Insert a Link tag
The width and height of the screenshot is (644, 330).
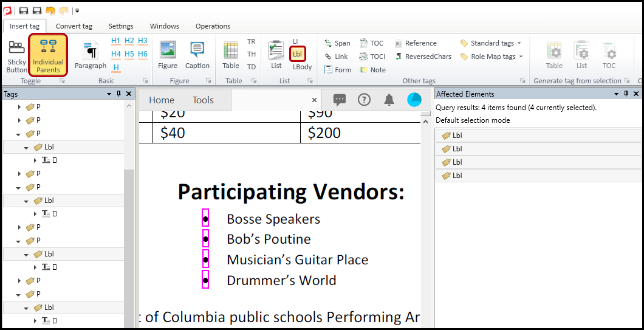pos(336,57)
